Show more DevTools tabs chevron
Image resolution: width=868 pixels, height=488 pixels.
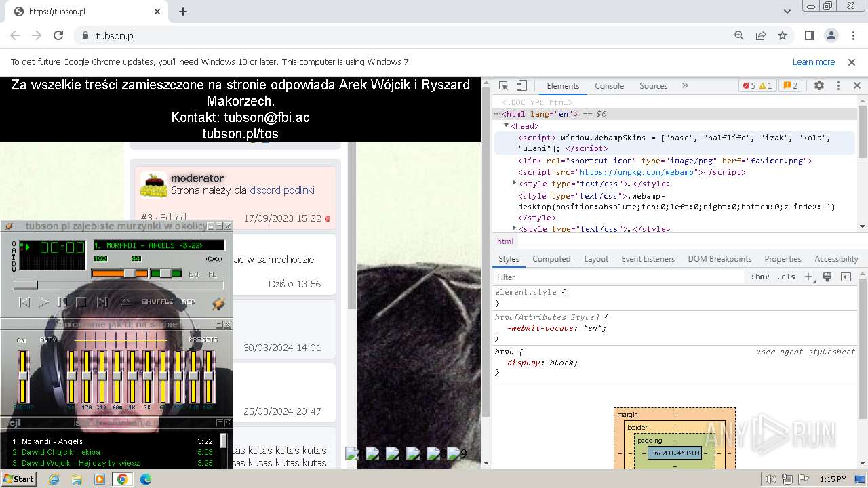pos(685,86)
